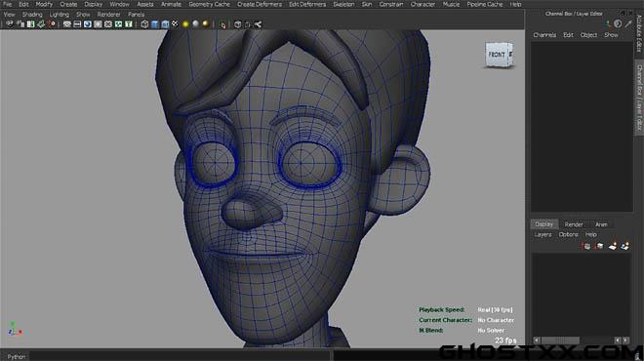Click the Python command line label
This screenshot has height=361, width=644.
pos(17,356)
